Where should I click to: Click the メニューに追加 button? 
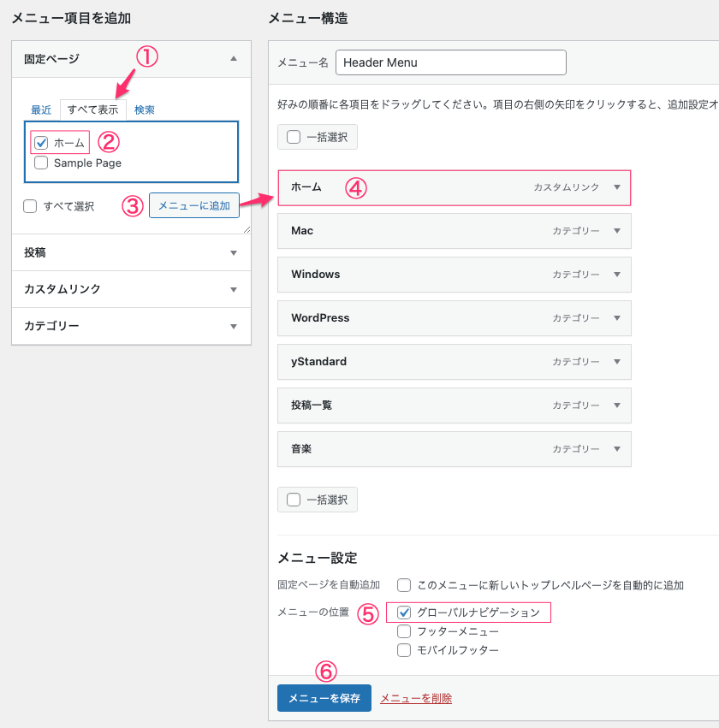[193, 206]
